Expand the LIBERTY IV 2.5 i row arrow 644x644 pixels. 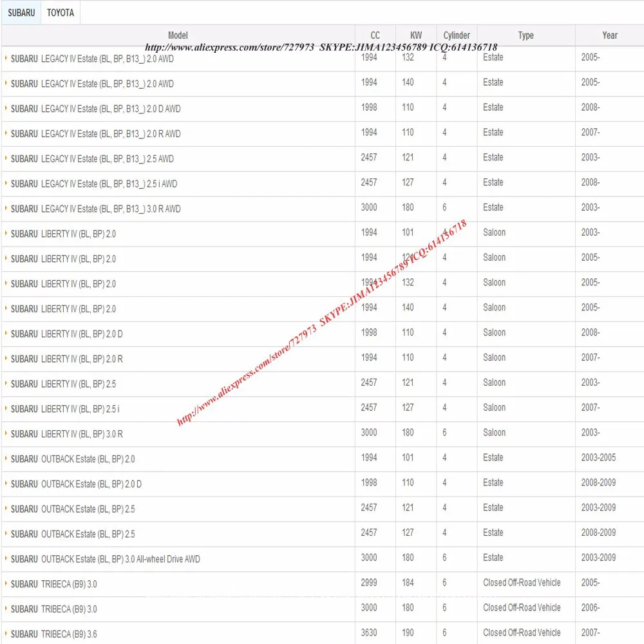pos(6,408)
